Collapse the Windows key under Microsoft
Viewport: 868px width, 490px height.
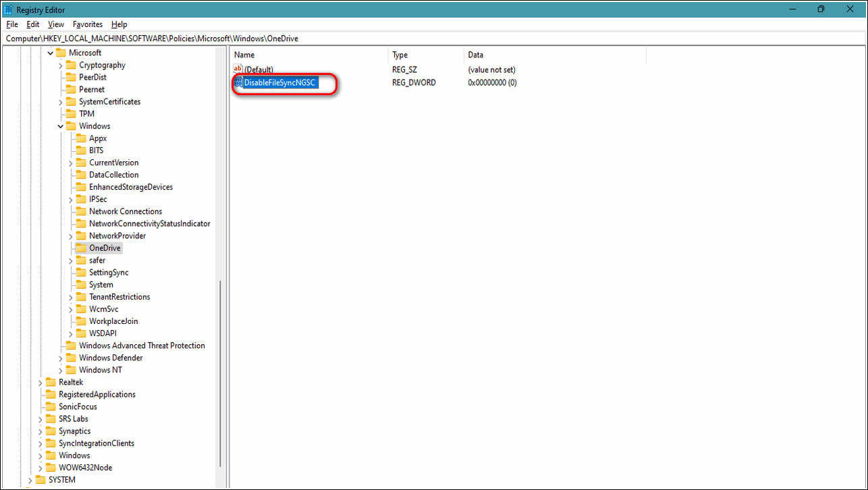point(61,126)
